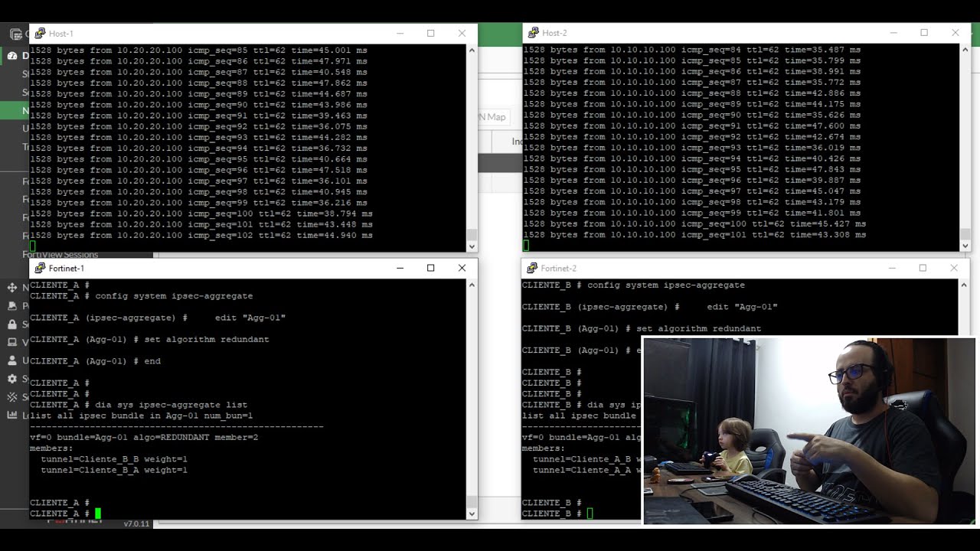Viewport: 980px width, 551px height.
Task: Open the User person icon in sidebar
Action: click(13, 360)
